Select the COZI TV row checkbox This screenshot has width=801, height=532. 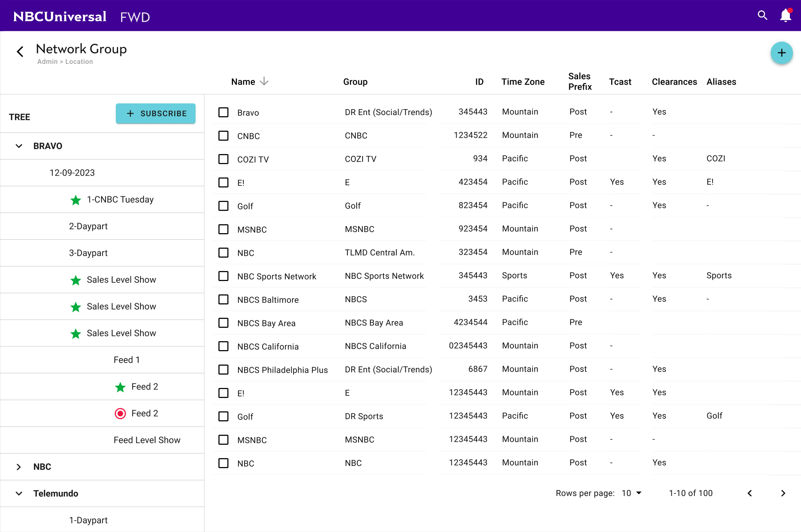click(223, 159)
